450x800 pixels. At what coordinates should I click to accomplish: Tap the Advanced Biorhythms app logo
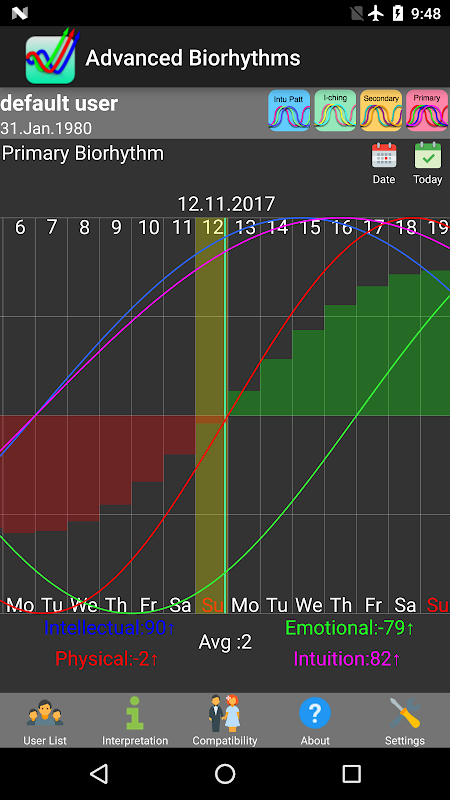[x=51, y=57]
